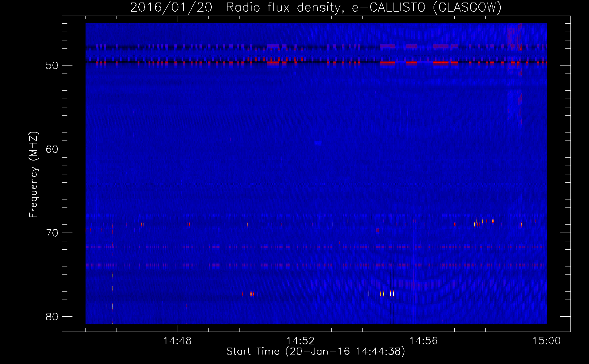
Task: Click the 14:56 time tick label
Action: pyautogui.click(x=423, y=341)
